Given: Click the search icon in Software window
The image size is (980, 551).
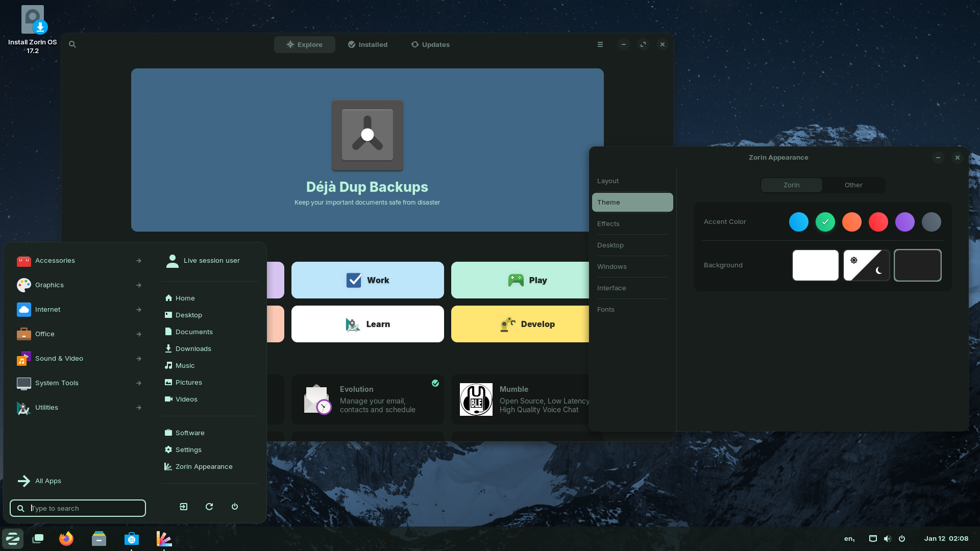Looking at the screenshot, I should 72,44.
